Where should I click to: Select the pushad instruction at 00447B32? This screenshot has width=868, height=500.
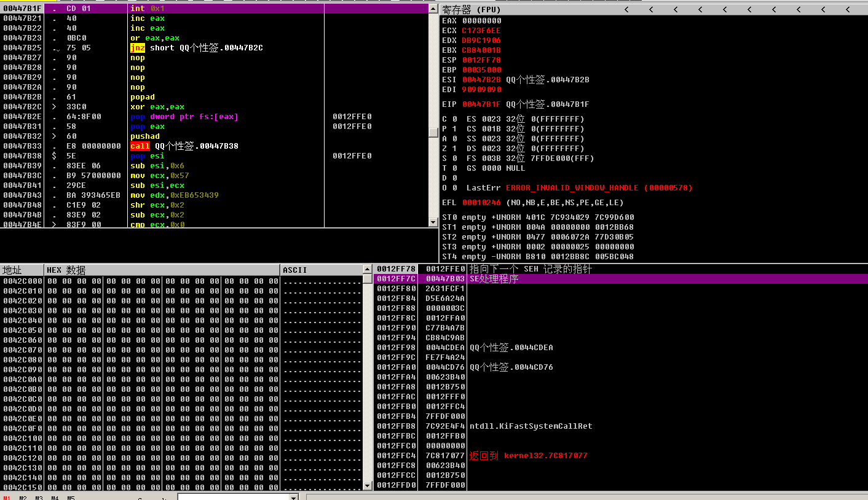coord(214,136)
